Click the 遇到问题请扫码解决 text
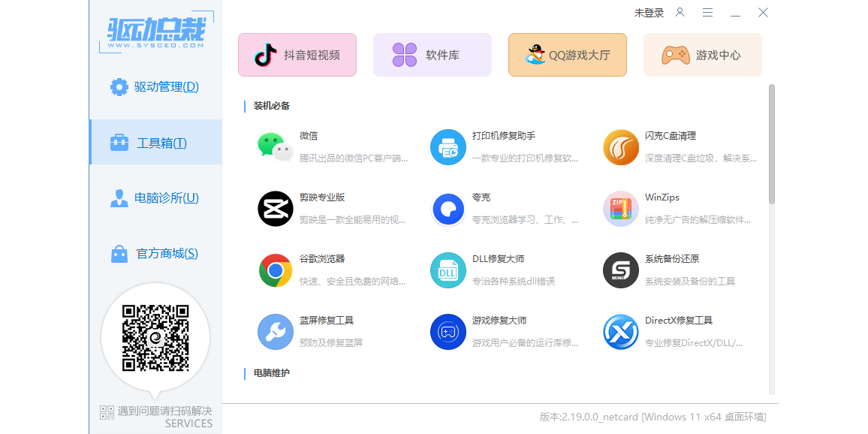This screenshot has height=434, width=868. coord(165,411)
